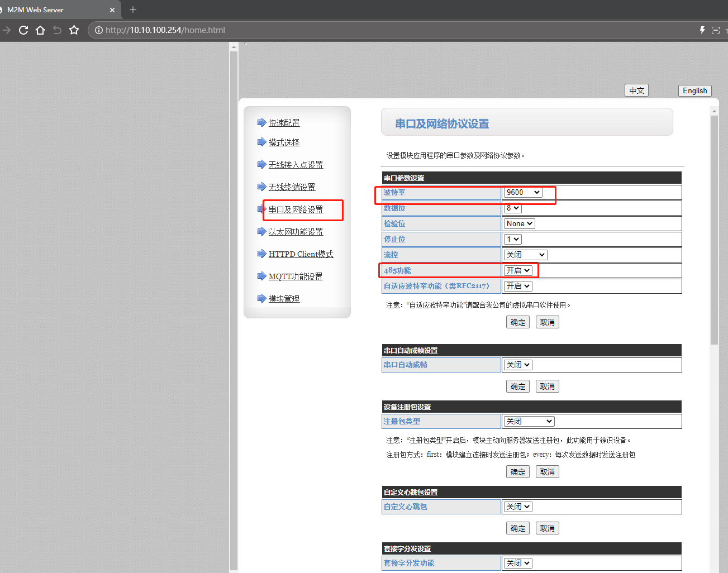Viewport: 728px width, 573px height.
Task: Toggle the 485功能 on/off dropdown
Action: coord(518,270)
